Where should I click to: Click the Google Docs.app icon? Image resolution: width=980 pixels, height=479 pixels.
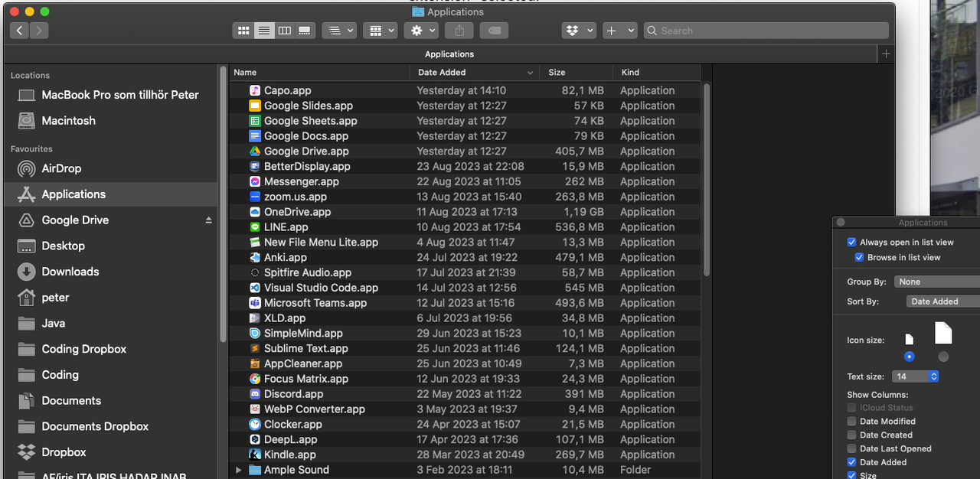[x=255, y=136]
